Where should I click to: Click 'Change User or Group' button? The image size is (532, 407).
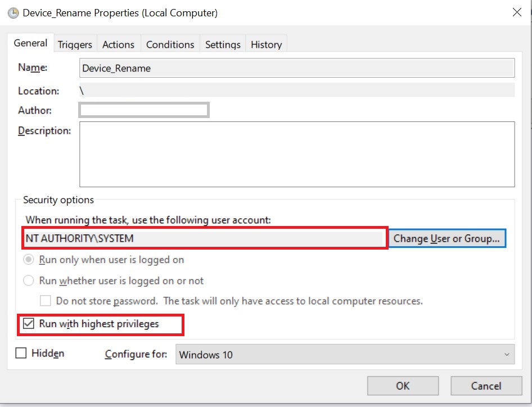[447, 238]
